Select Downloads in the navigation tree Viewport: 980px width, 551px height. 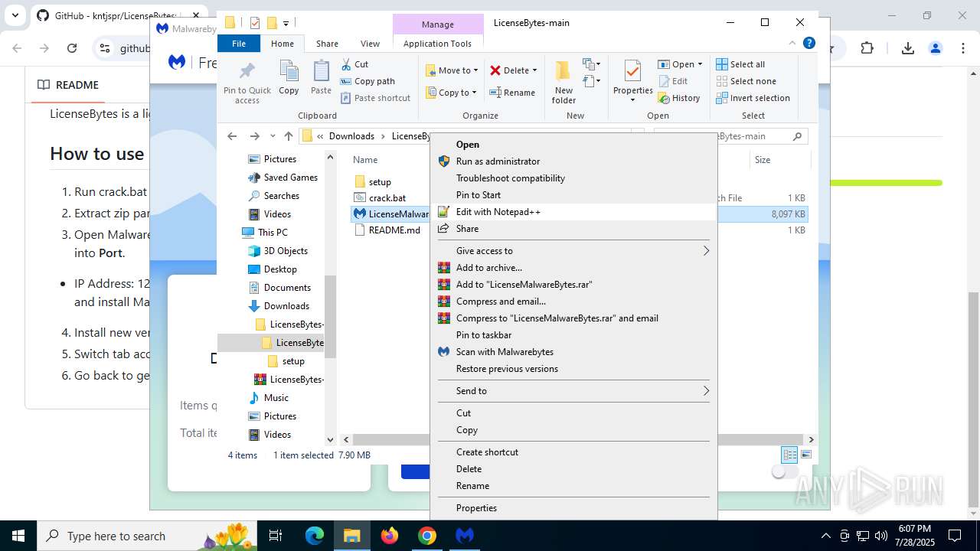286,305
